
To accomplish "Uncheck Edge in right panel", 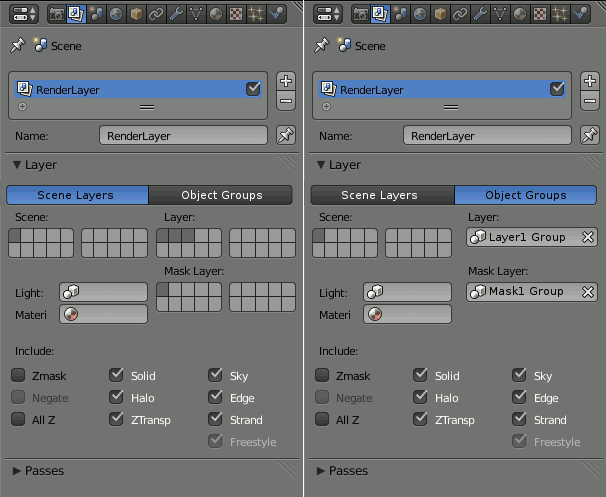I will (x=519, y=397).
